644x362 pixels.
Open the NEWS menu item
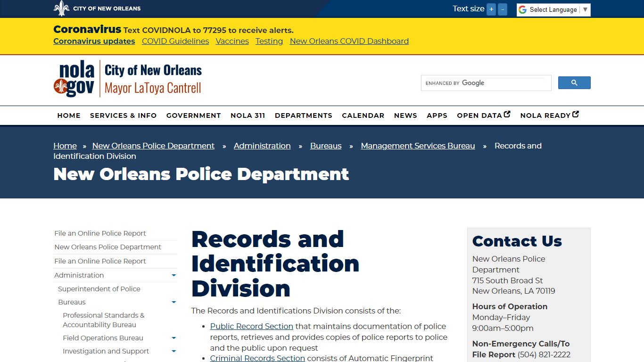click(x=405, y=115)
